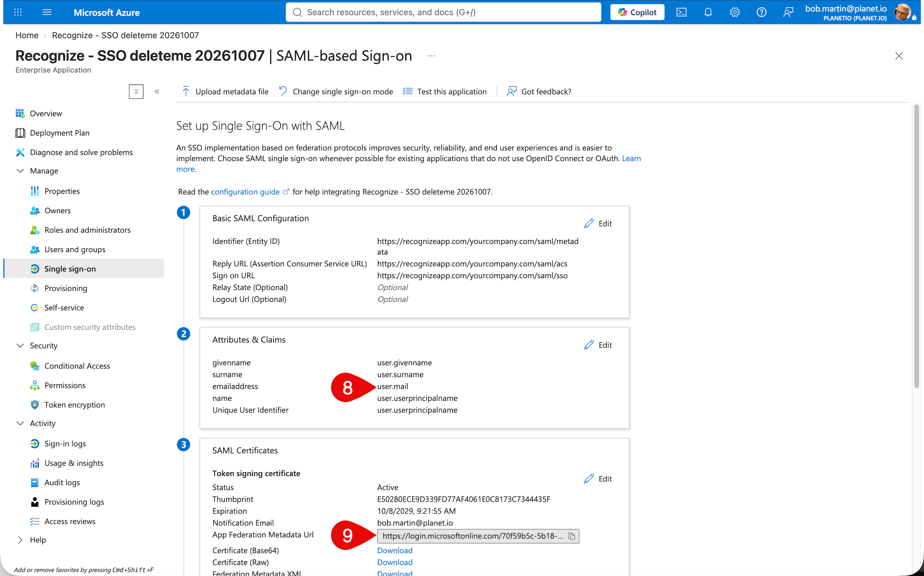Click Upload metadata file
The image size is (924, 576).
click(225, 91)
